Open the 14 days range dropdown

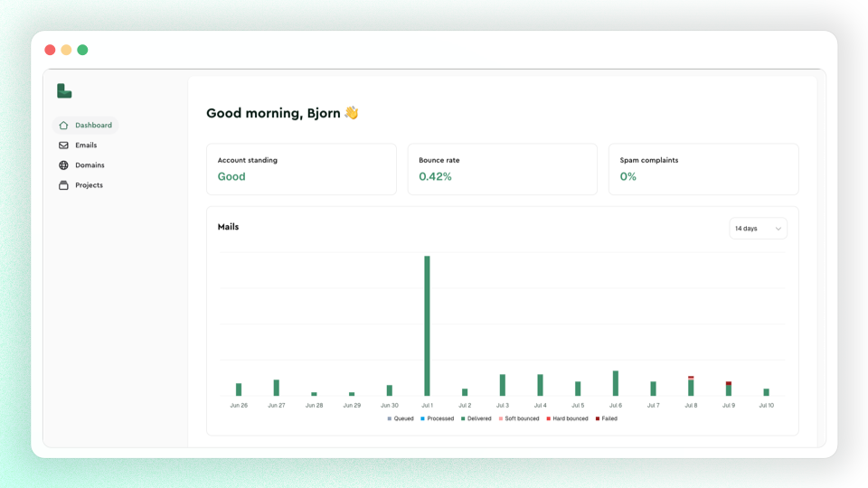coord(758,229)
